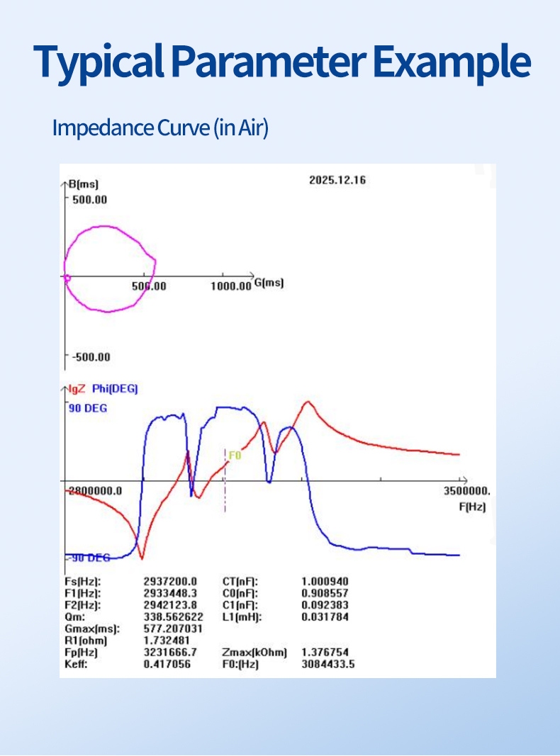Click the F2(Hz) value 2942123.8
This screenshot has height=756, width=560.
pyautogui.click(x=170, y=605)
